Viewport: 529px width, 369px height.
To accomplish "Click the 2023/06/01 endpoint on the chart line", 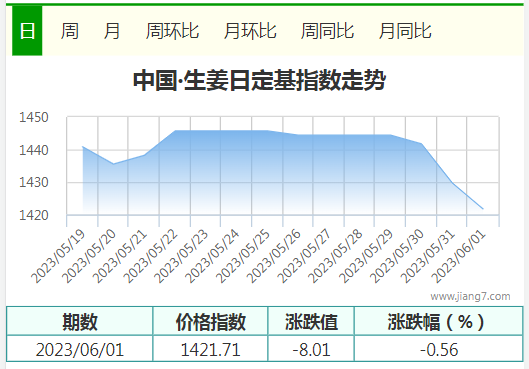I will pyautogui.click(x=483, y=209).
